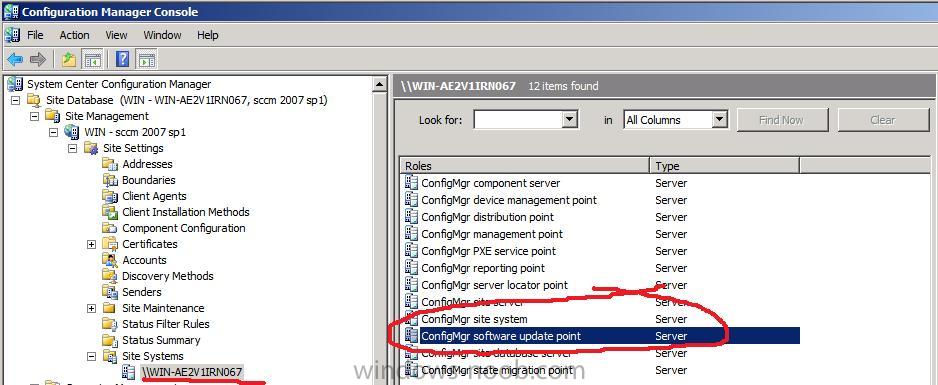Click the ConfigMgr PXE service point icon
The width and height of the screenshot is (938, 385).
[412, 250]
